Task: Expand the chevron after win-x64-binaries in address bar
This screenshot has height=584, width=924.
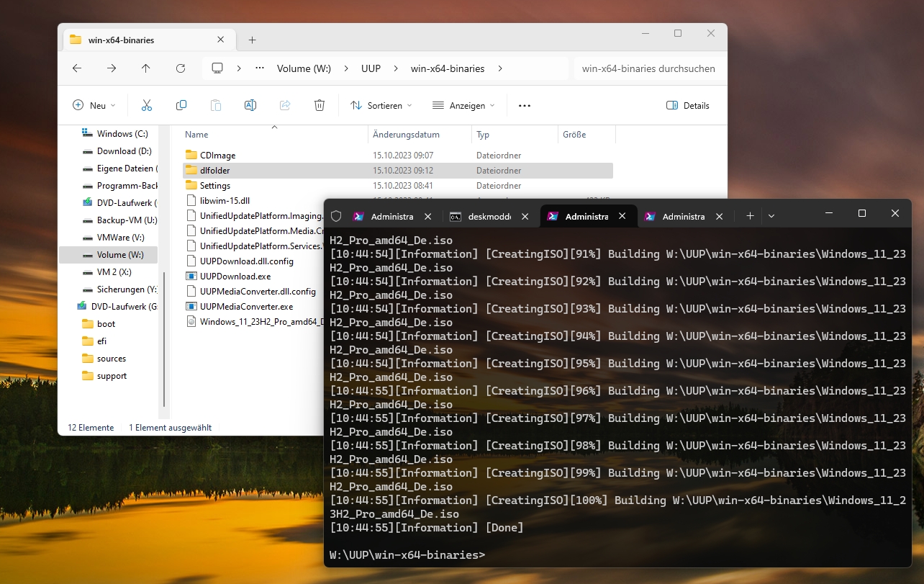Action: (x=500, y=68)
